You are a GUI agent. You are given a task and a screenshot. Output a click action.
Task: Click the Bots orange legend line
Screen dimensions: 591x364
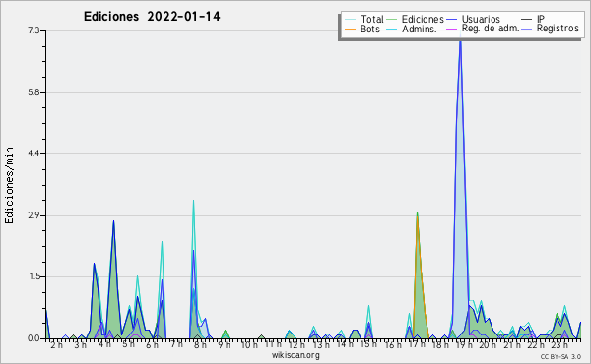[350, 29]
